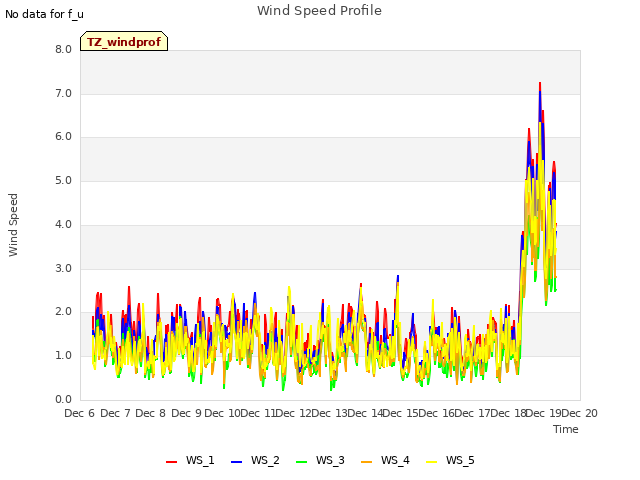640x480 pixels.
Task: Click the 7.0 y-axis tick label
Action: point(63,93)
